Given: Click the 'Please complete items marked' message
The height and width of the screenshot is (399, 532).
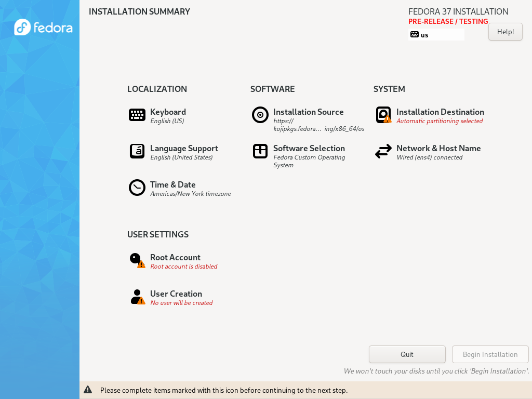Looking at the screenshot, I should 223,390.
